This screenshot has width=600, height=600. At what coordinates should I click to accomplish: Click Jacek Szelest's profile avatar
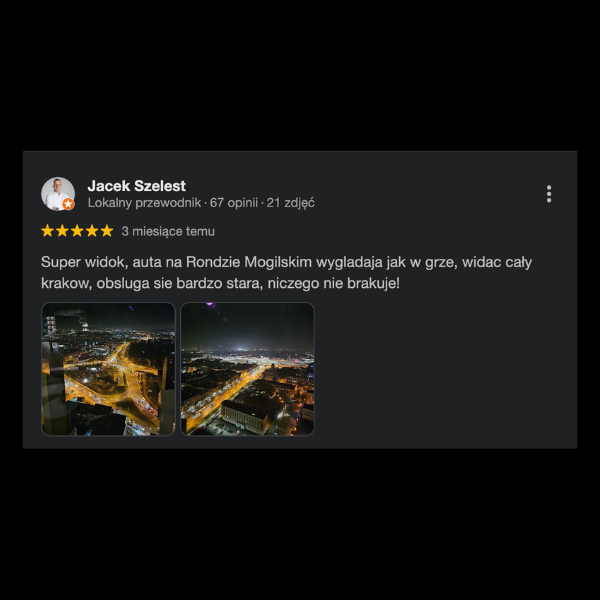click(x=57, y=193)
